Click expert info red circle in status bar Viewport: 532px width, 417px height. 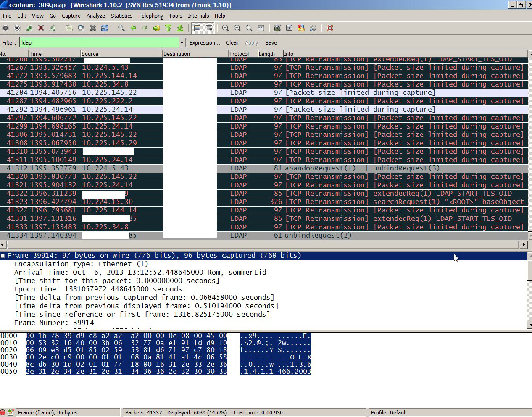tap(3, 412)
